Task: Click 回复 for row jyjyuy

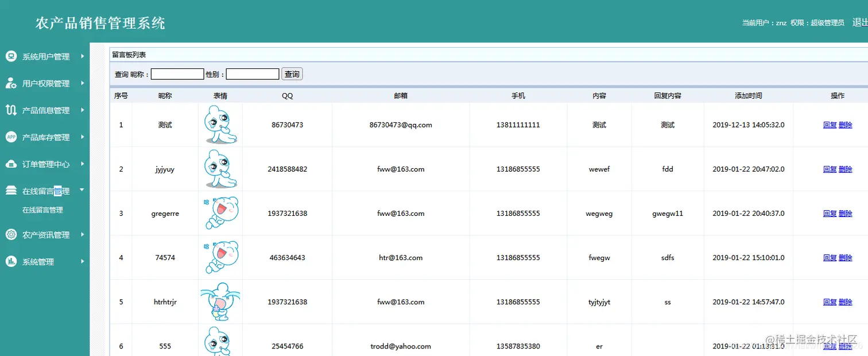Action: click(830, 169)
